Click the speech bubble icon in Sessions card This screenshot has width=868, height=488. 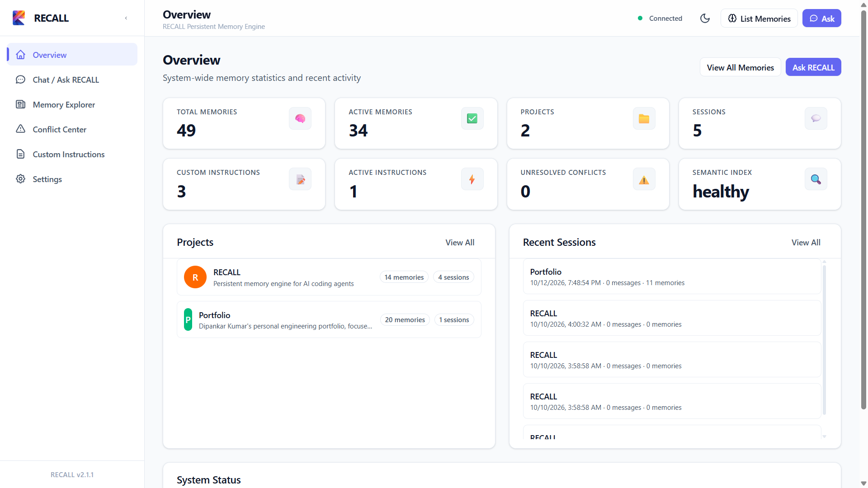click(x=816, y=118)
